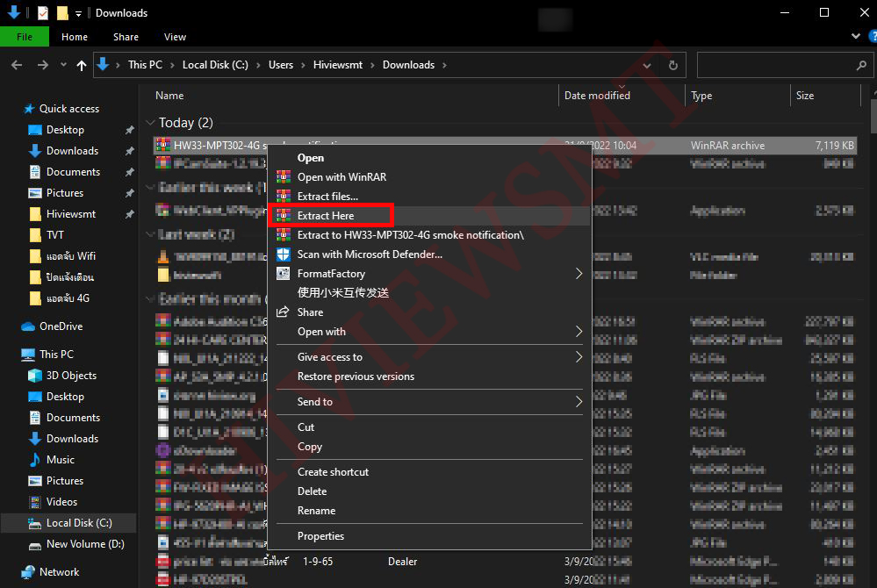Click Local Disk (C:) in the breadcrumb path
877x588 pixels.
point(215,65)
